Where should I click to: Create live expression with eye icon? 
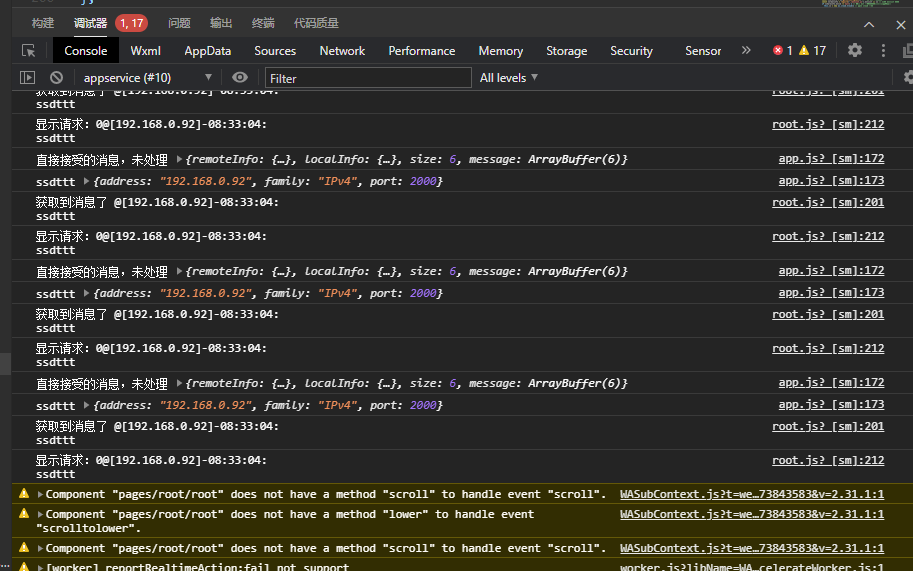point(240,77)
